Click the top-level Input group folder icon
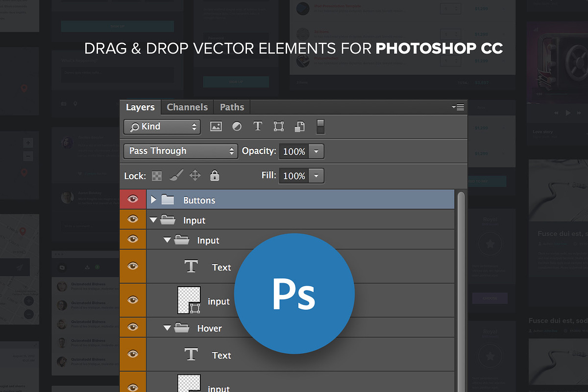Image resolution: width=588 pixels, height=392 pixels. (168, 220)
